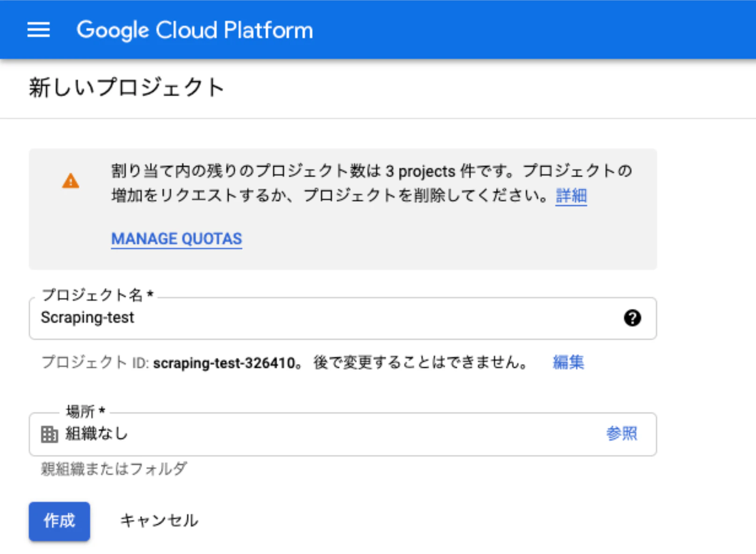The image size is (756, 554).
Task: Click the キャンセル cancel button
Action: [159, 521]
